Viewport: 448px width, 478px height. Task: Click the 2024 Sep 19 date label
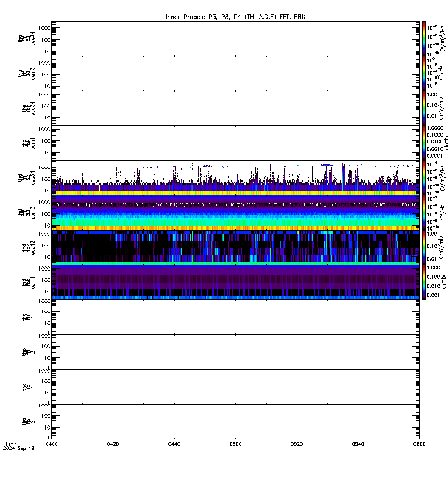coord(19,449)
